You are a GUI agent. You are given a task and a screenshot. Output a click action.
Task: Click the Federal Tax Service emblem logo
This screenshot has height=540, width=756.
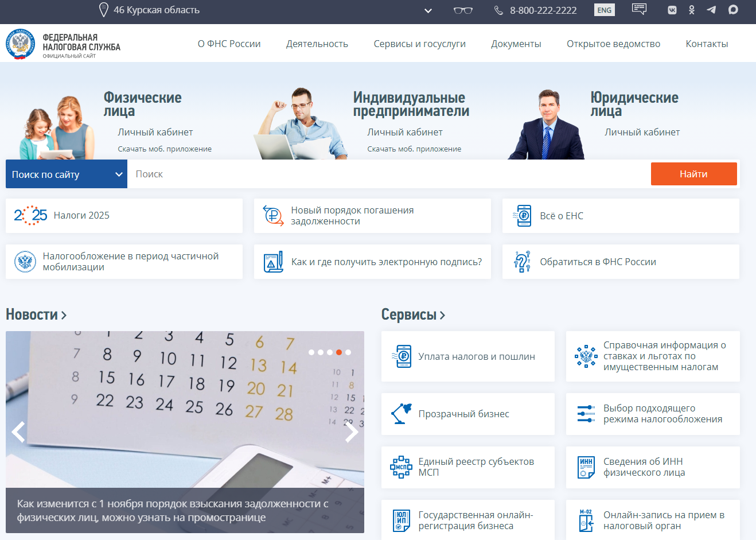coord(21,44)
